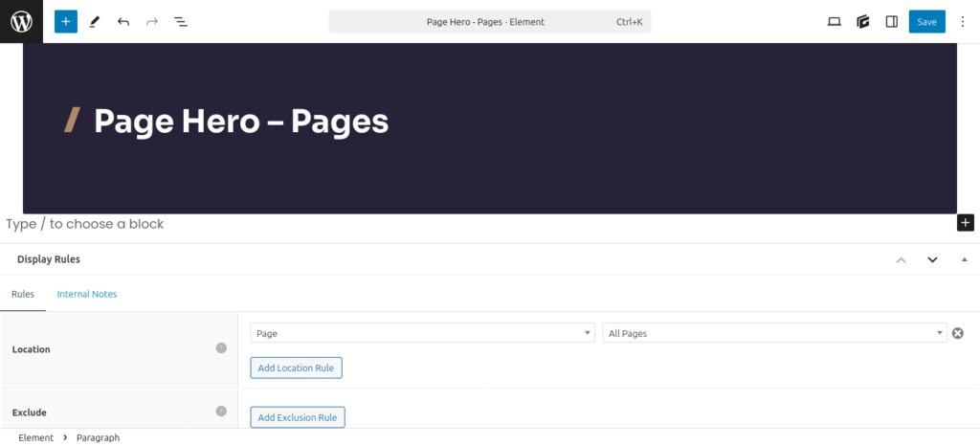Collapse the Display Rules panel triangle
This screenshot has height=446, width=980.
click(x=965, y=259)
